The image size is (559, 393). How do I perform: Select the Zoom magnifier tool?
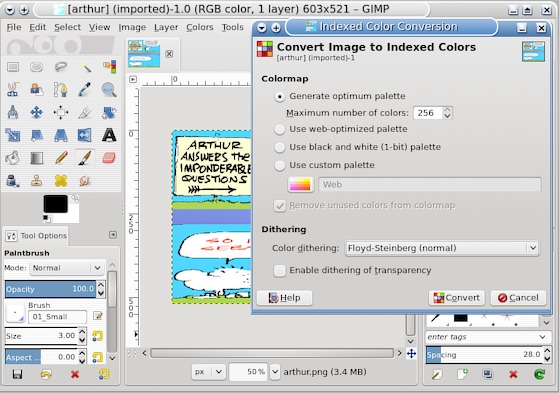(109, 90)
